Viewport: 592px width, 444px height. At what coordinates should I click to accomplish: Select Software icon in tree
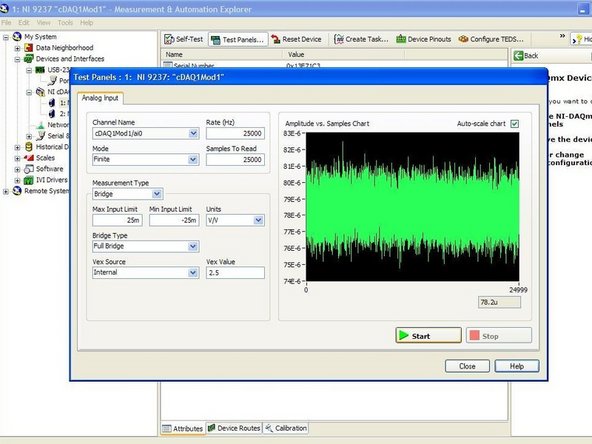[x=29, y=169]
